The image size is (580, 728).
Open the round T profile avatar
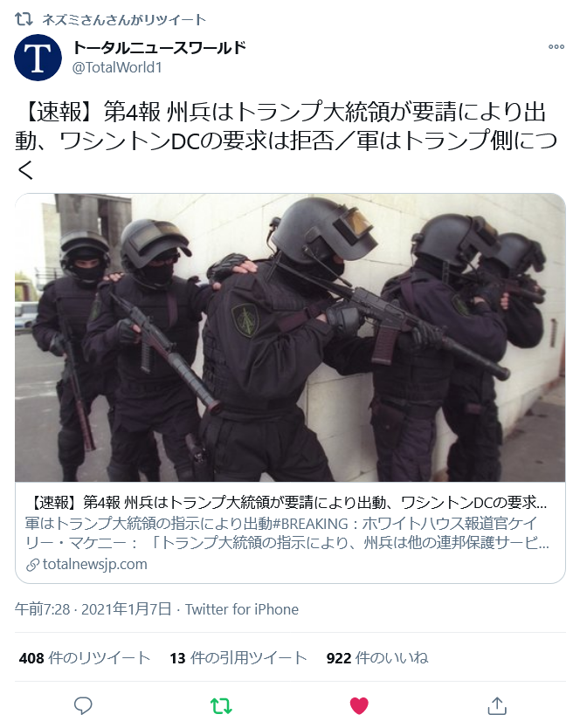38,58
